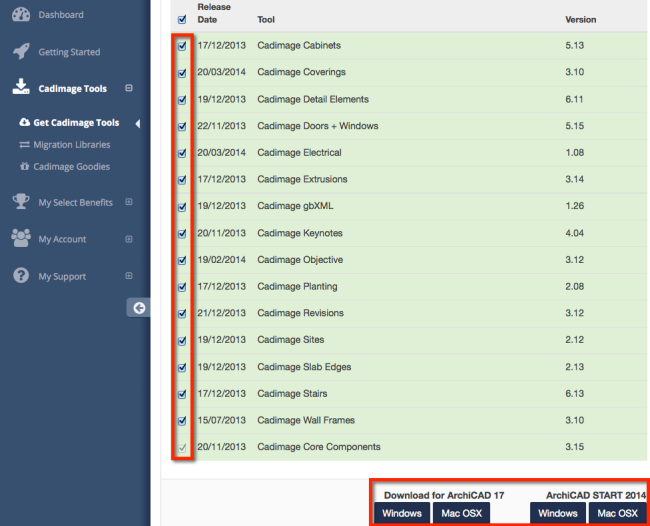This screenshot has width=650, height=526.
Task: Uncheck the Cadimage Extrusions checkbox
Action: [x=182, y=180]
